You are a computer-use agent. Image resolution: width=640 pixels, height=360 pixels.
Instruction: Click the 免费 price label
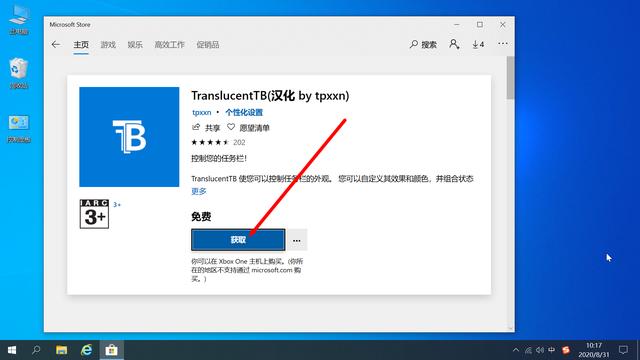click(201, 216)
